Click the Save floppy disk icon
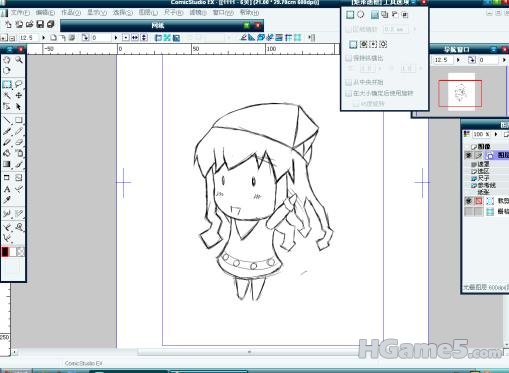The width and height of the screenshot is (509, 373). 40,24
